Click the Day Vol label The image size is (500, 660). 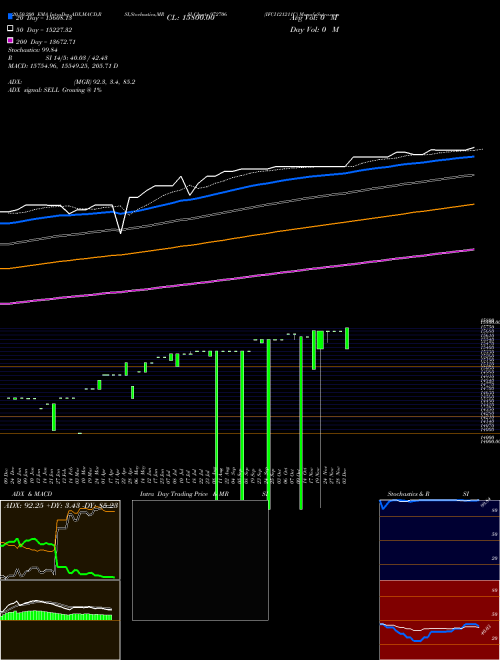point(314,29)
